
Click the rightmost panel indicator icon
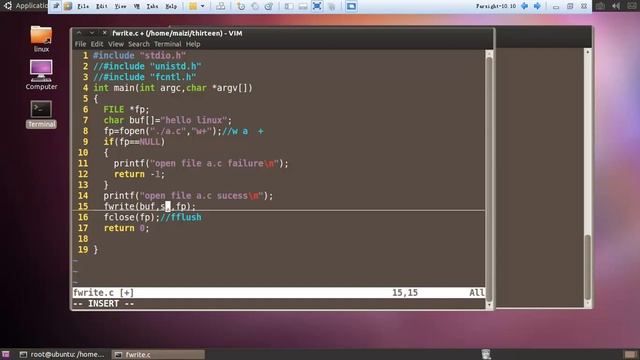point(631,6)
